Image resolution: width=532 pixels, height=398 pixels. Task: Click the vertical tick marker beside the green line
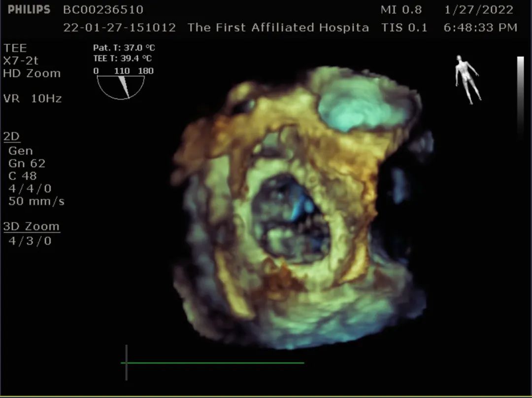(x=127, y=362)
